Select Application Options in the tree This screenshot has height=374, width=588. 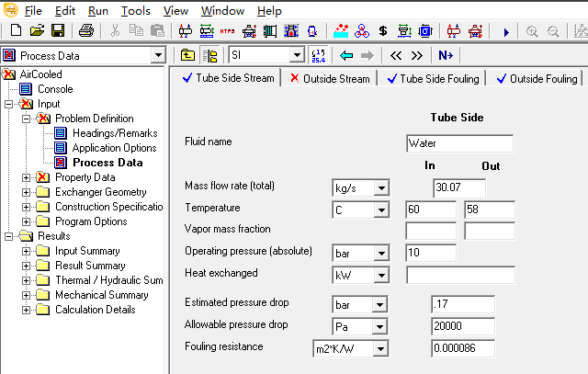(114, 148)
